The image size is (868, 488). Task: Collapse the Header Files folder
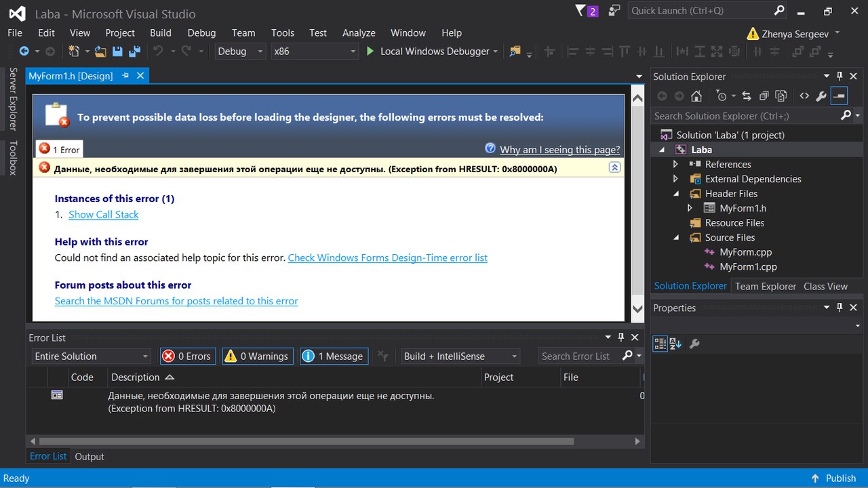[x=676, y=194]
